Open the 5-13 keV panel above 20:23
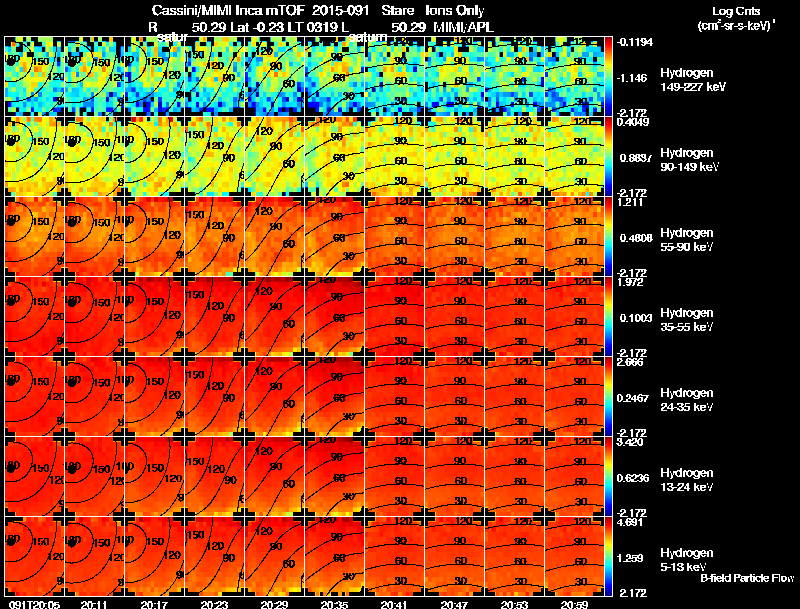This screenshot has height=609, width=800. [214, 556]
